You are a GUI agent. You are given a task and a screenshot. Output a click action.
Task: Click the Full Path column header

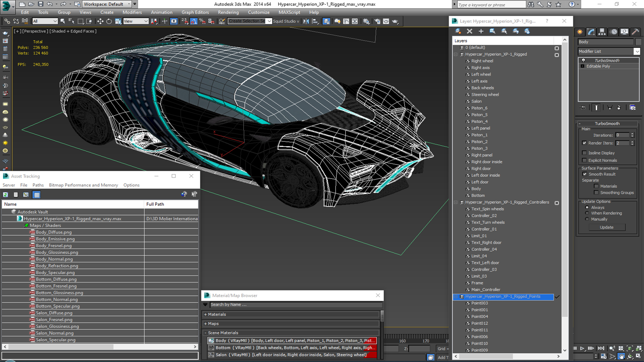[171, 204]
